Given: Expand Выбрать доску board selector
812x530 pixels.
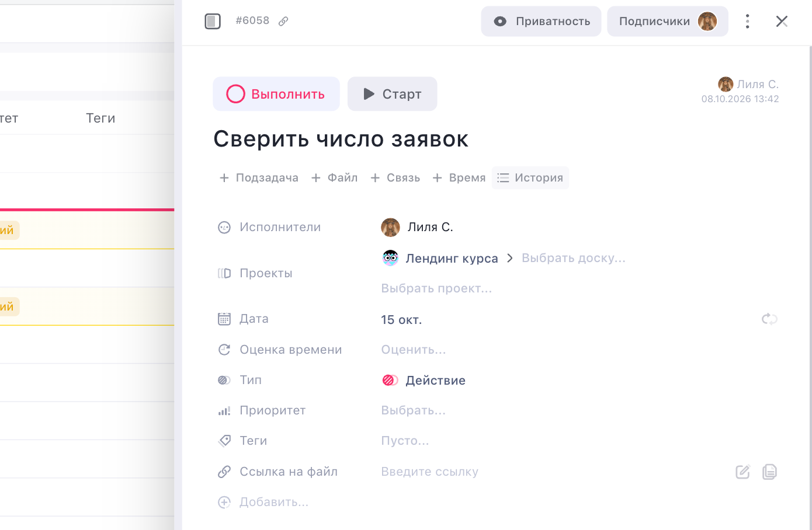Looking at the screenshot, I should [573, 258].
